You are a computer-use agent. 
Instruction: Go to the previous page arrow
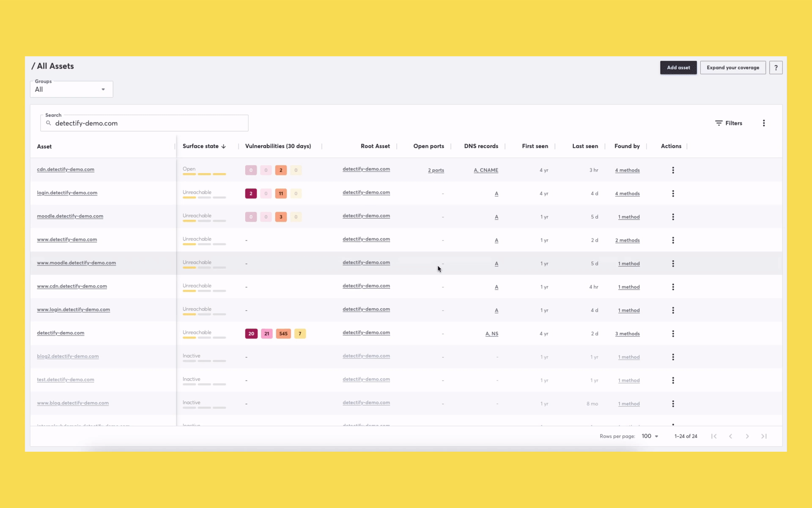coord(730,436)
